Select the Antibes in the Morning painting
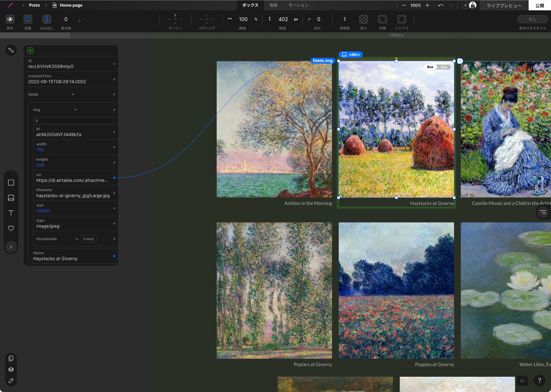The width and height of the screenshot is (551, 392). click(x=274, y=129)
